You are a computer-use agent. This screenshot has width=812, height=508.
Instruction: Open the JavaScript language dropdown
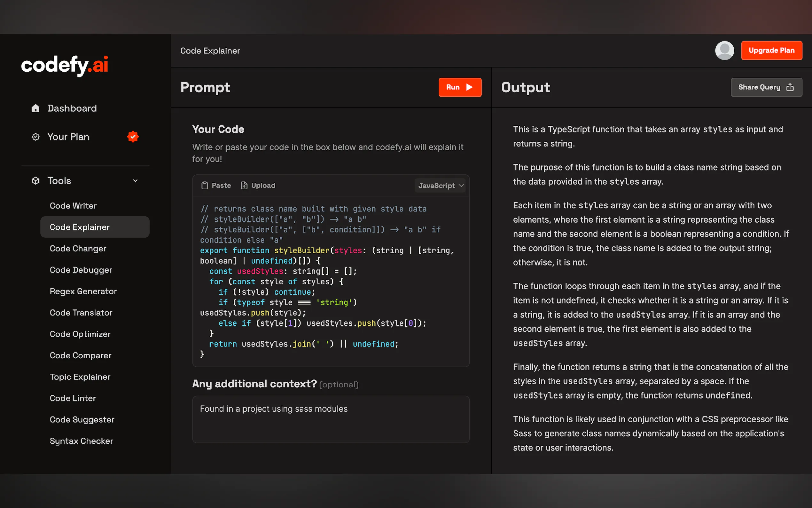tap(441, 186)
